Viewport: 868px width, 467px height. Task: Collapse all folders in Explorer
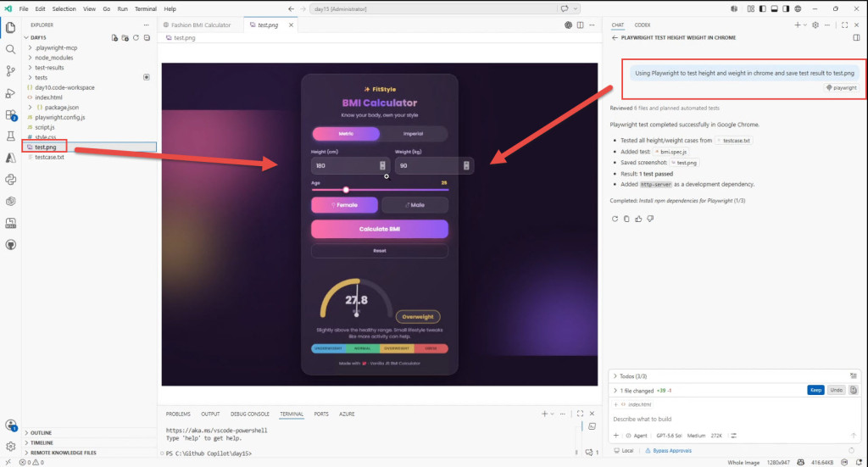pyautogui.click(x=147, y=37)
